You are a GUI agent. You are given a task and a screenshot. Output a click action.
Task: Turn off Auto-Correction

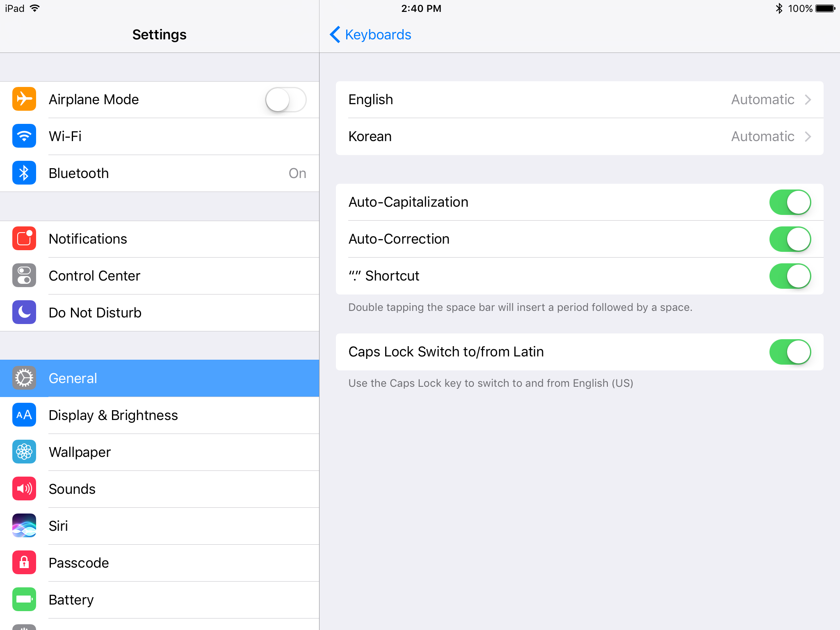click(790, 239)
